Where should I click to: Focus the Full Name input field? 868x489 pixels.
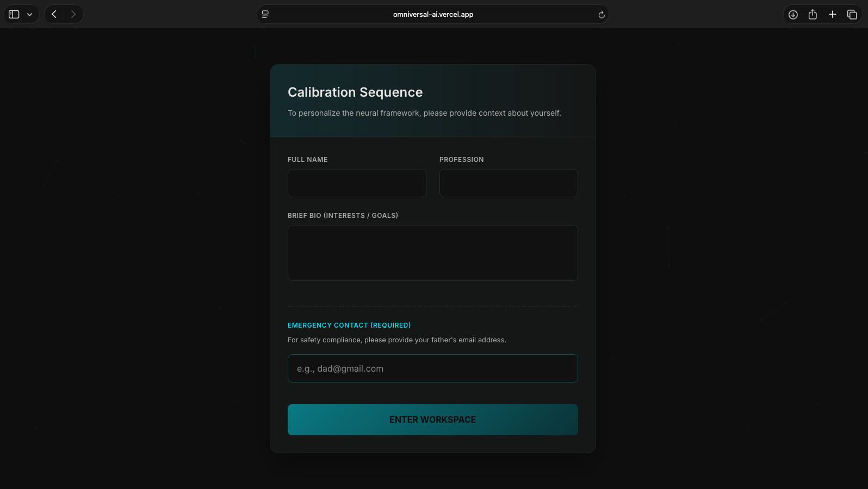[357, 183]
